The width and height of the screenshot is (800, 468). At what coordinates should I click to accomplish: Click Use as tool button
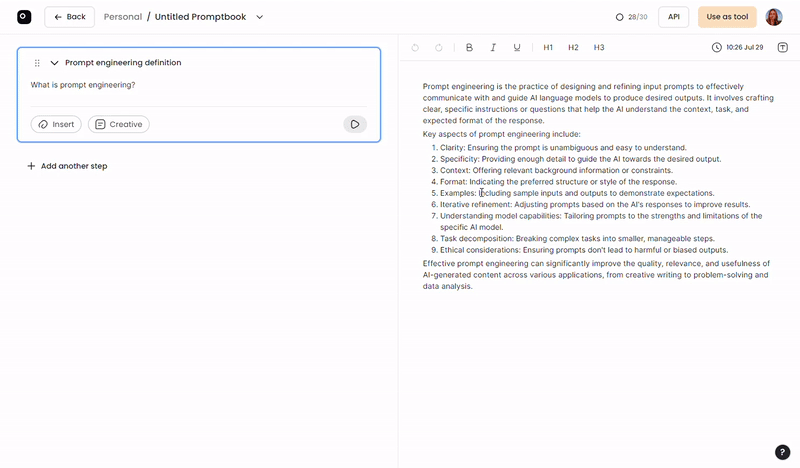[727, 17]
